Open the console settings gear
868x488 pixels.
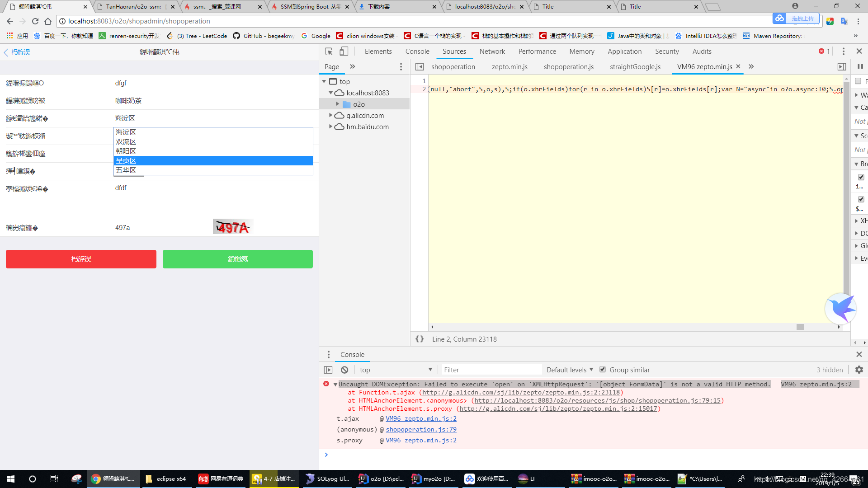point(859,370)
